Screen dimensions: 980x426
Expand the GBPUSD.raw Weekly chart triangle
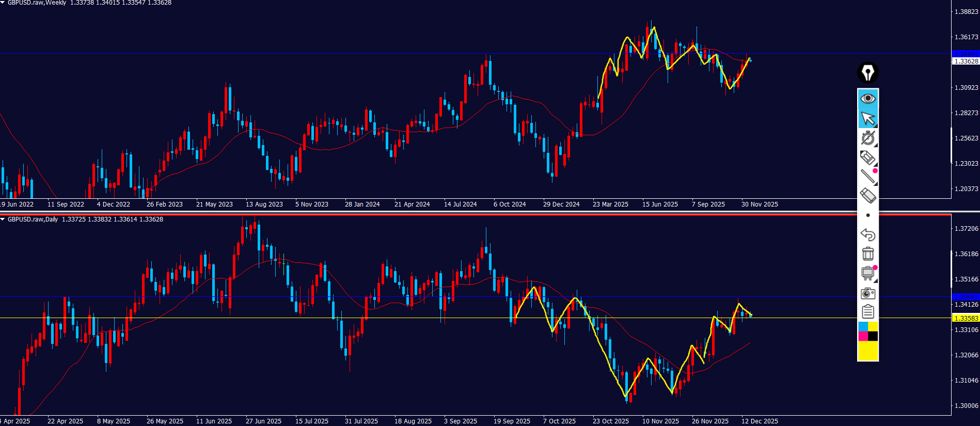coord(3,3)
